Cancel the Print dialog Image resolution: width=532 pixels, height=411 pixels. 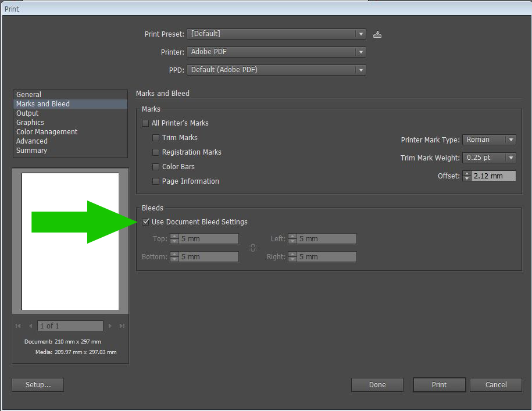pos(496,385)
